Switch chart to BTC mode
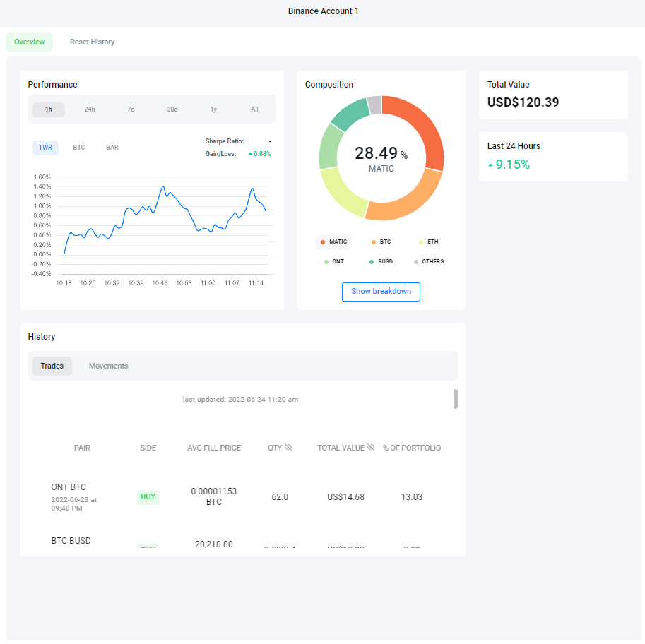 pos(79,147)
